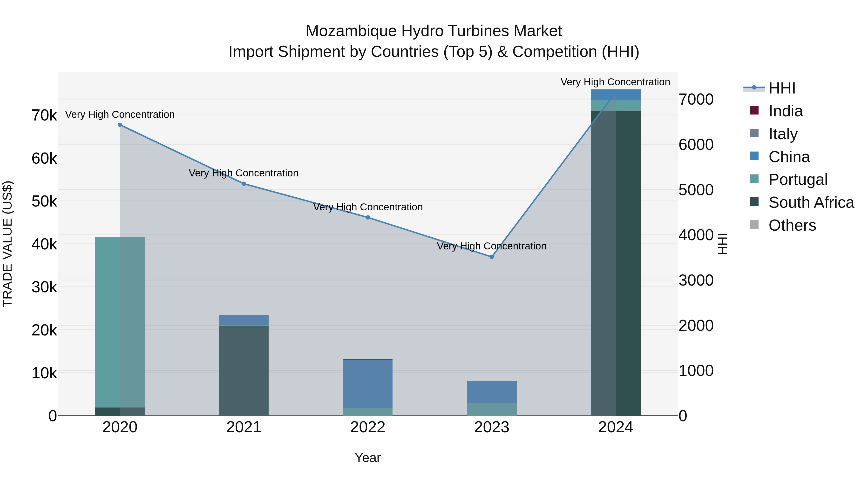Click the chart subtitle Import Shipment by Countries
868x488 pixels.
(434, 52)
